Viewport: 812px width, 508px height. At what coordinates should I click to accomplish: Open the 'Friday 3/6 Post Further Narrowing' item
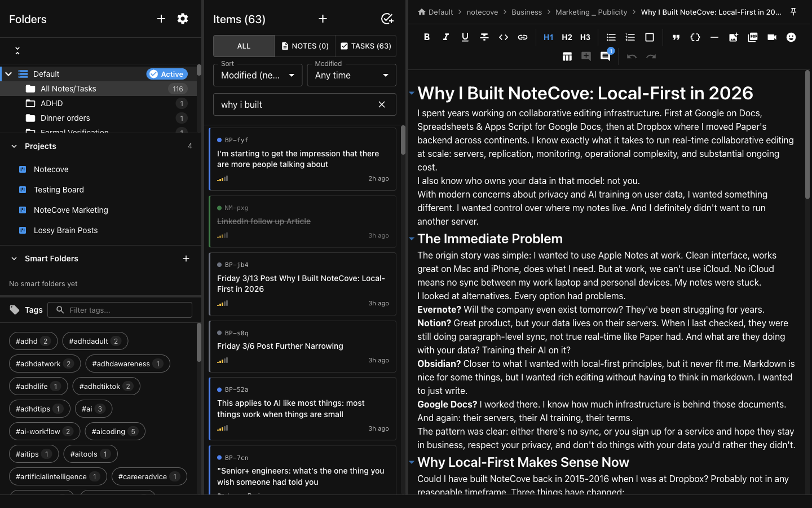point(302,347)
